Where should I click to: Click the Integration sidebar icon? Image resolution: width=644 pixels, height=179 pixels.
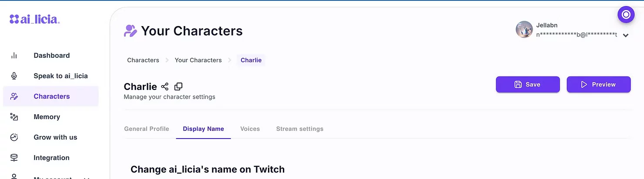point(14,158)
